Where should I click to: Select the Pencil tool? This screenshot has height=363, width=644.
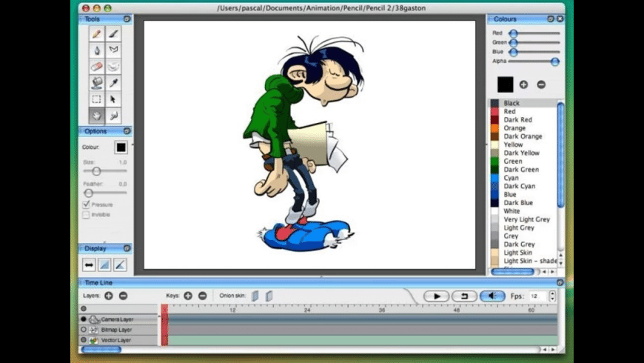(x=96, y=34)
